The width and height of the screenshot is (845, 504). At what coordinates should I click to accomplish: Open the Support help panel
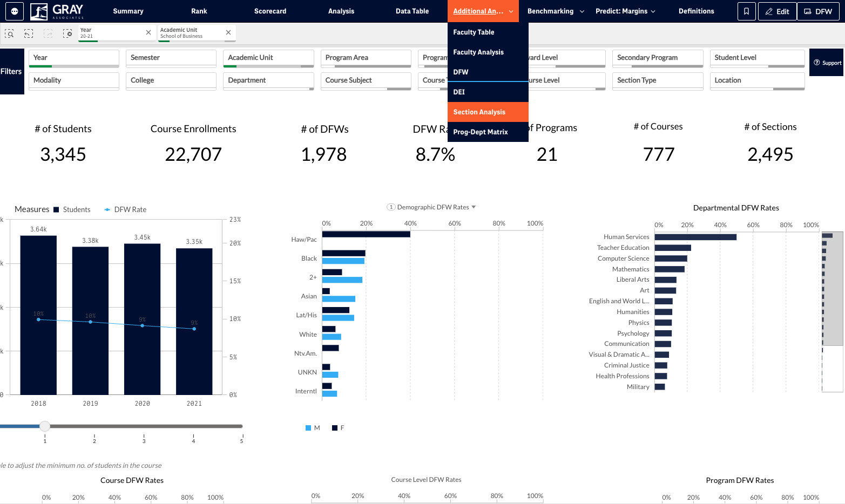[x=827, y=63]
